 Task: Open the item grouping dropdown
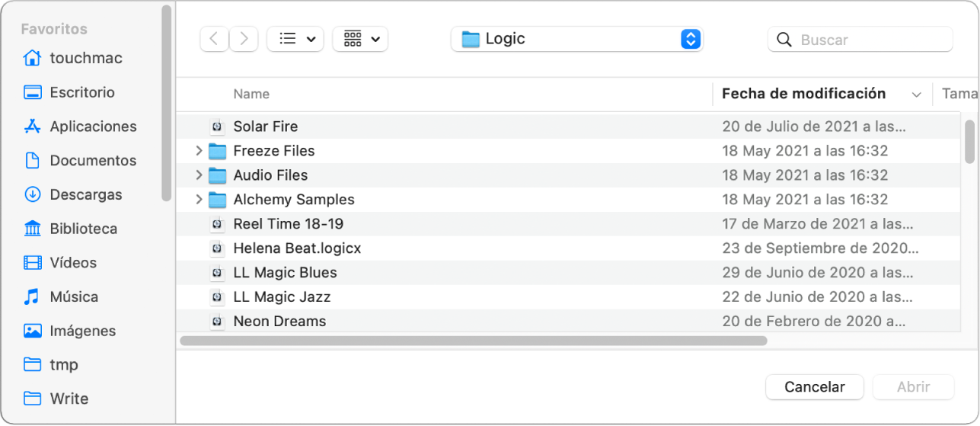[x=360, y=39]
